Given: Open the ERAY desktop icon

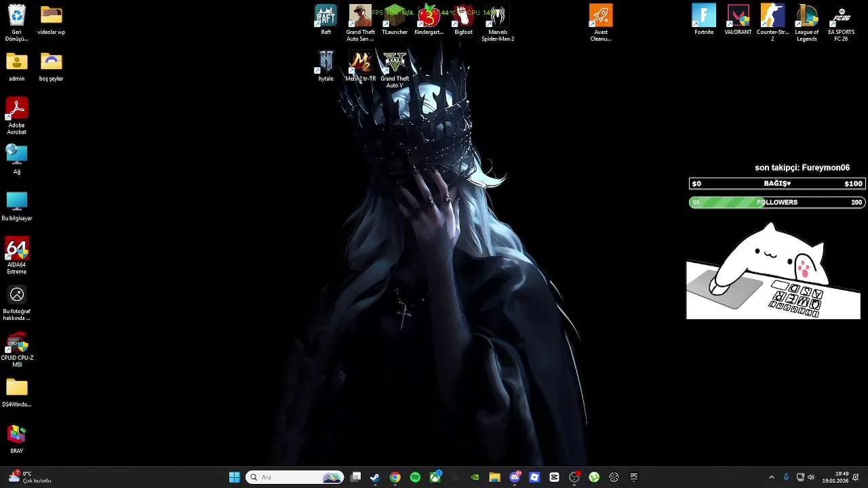Looking at the screenshot, I should pos(16,439).
